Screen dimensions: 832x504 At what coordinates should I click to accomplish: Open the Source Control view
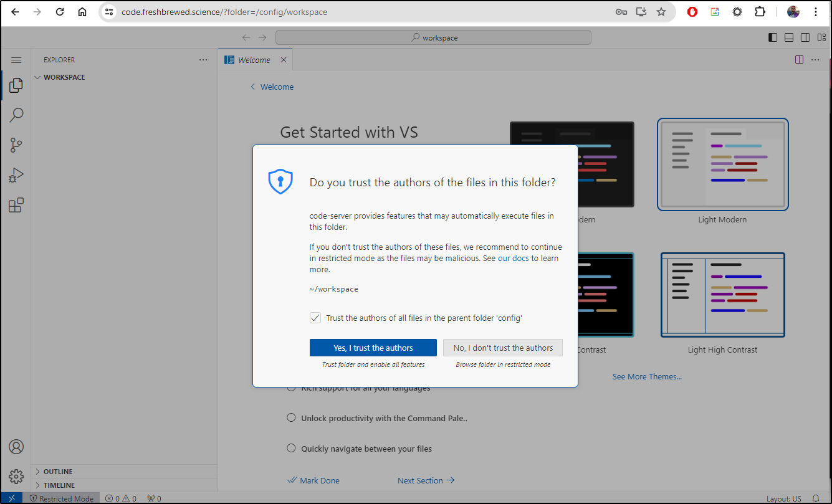click(16, 145)
